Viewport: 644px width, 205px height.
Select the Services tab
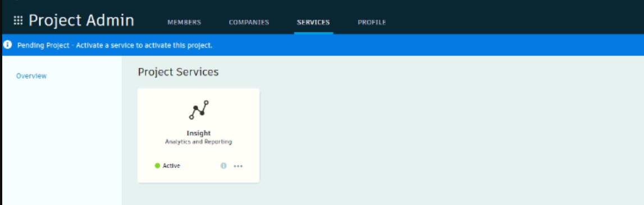tap(313, 22)
